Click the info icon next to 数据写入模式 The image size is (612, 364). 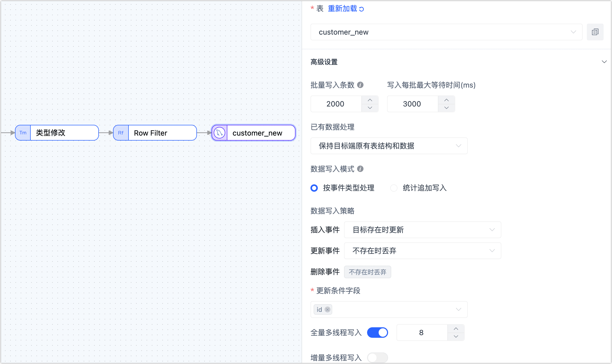[x=360, y=169]
